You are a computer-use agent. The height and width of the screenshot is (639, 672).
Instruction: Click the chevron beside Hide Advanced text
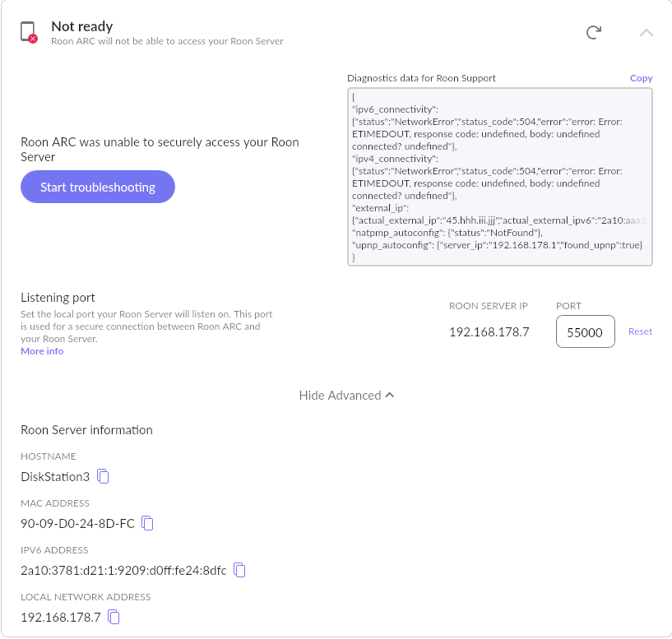tap(387, 394)
